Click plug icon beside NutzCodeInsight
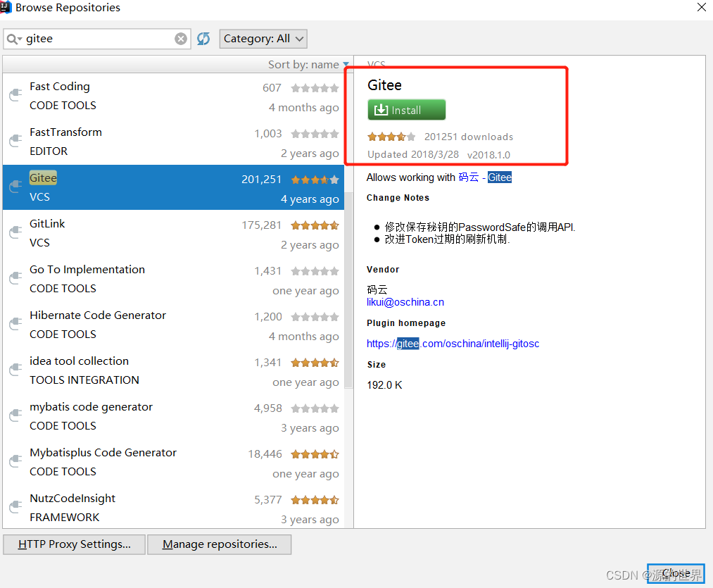Viewport: 713px width, 588px height. (x=15, y=506)
